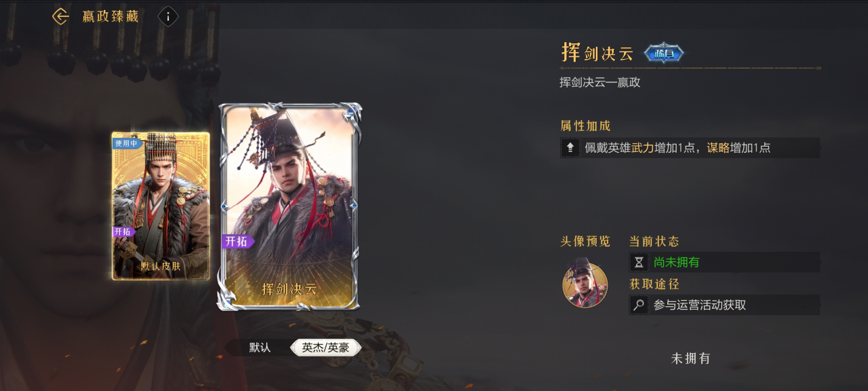Image resolution: width=868 pixels, height=391 pixels.
Task: Select the 挥剑决云 skin card
Action: [290, 206]
